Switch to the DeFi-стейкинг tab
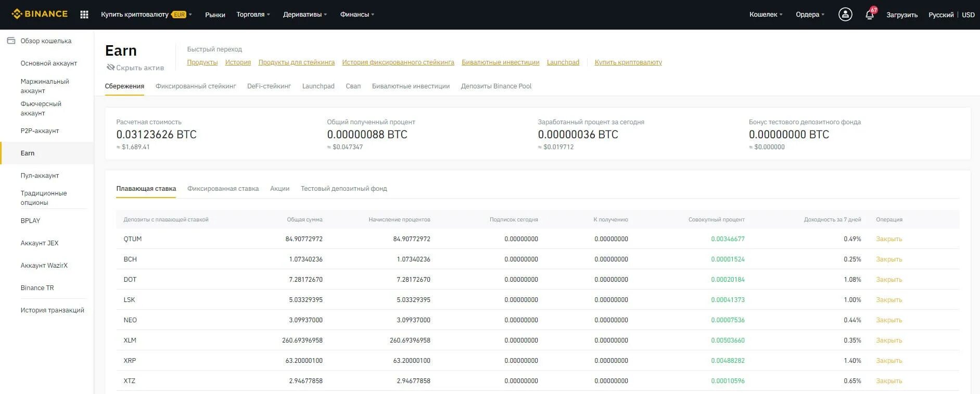This screenshot has height=394, width=980. coord(269,86)
